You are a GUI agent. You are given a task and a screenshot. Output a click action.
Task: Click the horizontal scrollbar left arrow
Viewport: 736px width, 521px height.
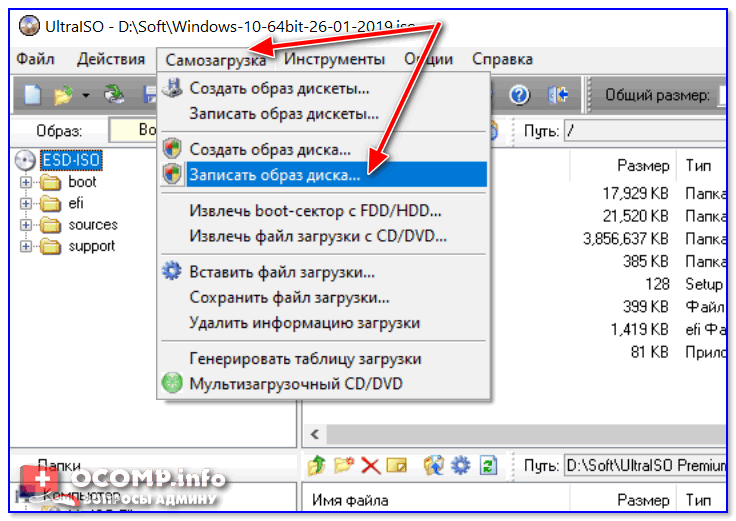315,435
